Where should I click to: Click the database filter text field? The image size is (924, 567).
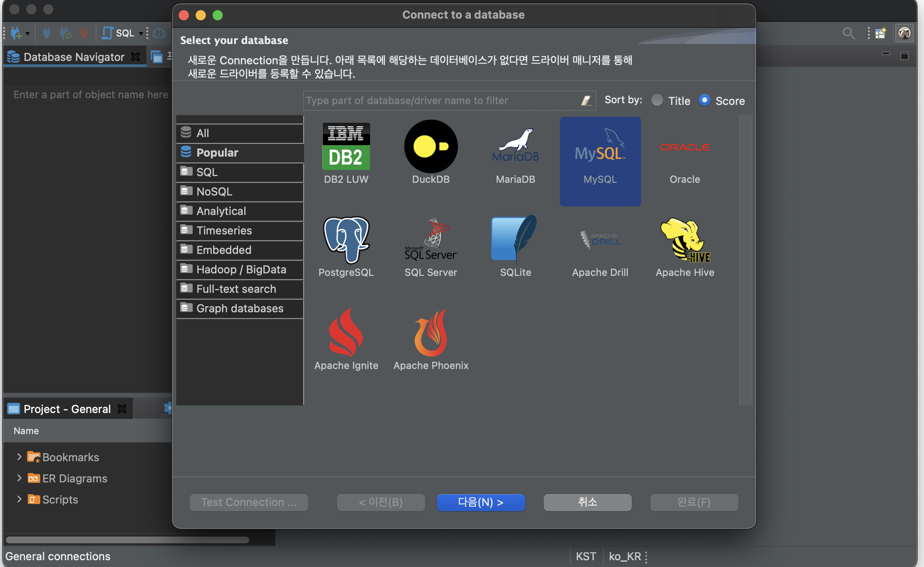click(x=440, y=101)
